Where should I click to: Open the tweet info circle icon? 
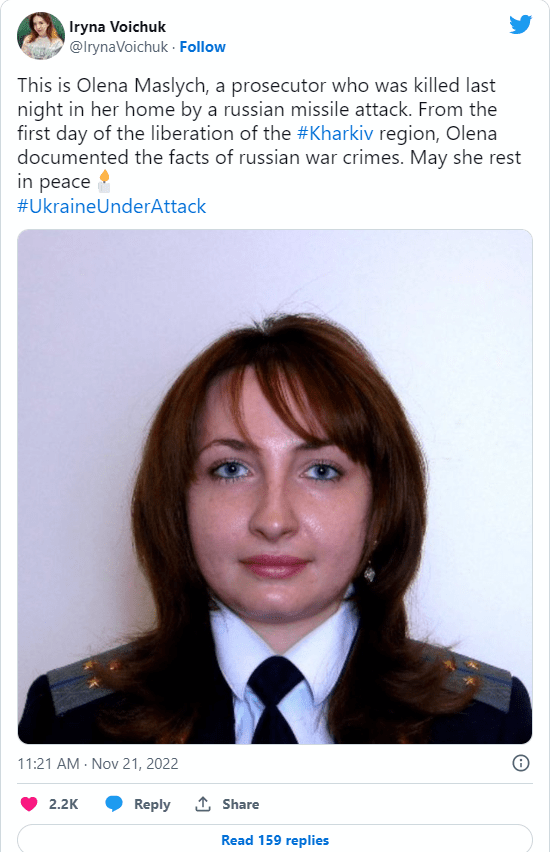[520, 763]
